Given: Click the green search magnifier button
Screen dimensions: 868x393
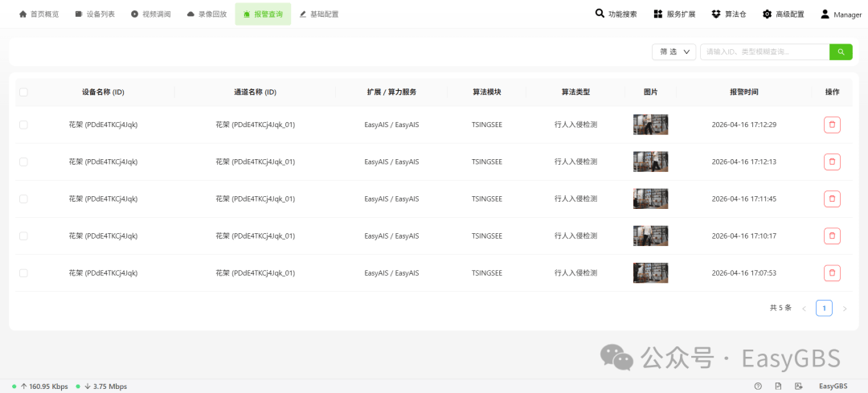Looking at the screenshot, I should pyautogui.click(x=841, y=52).
